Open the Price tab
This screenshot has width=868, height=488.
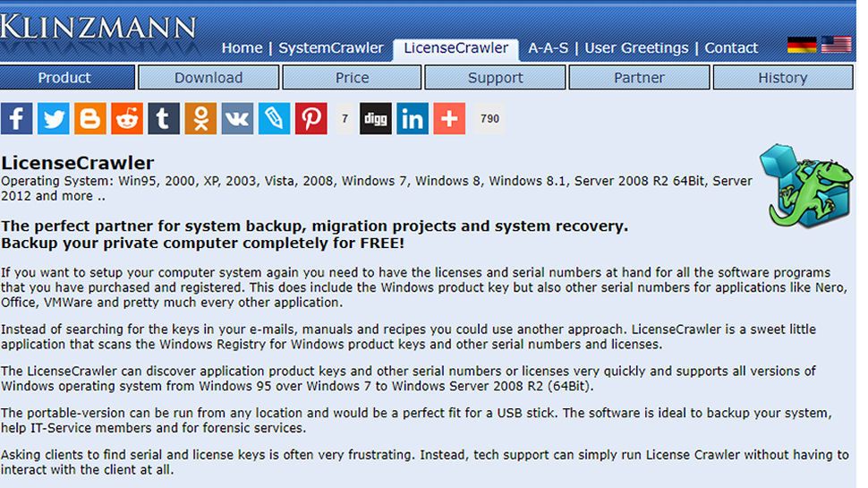pos(352,78)
